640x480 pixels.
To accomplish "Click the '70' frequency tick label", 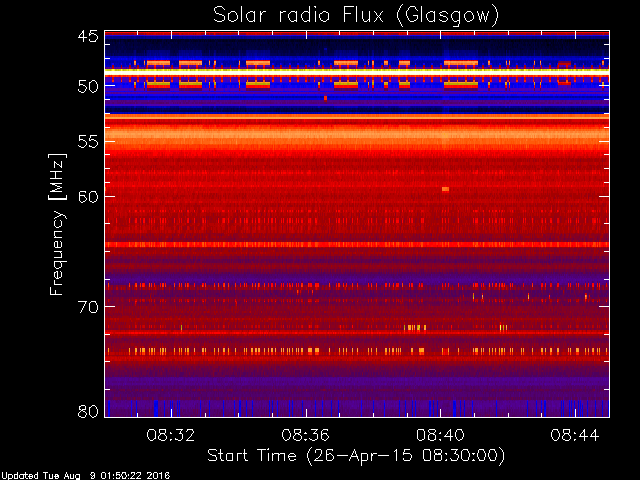I will click(88, 307).
